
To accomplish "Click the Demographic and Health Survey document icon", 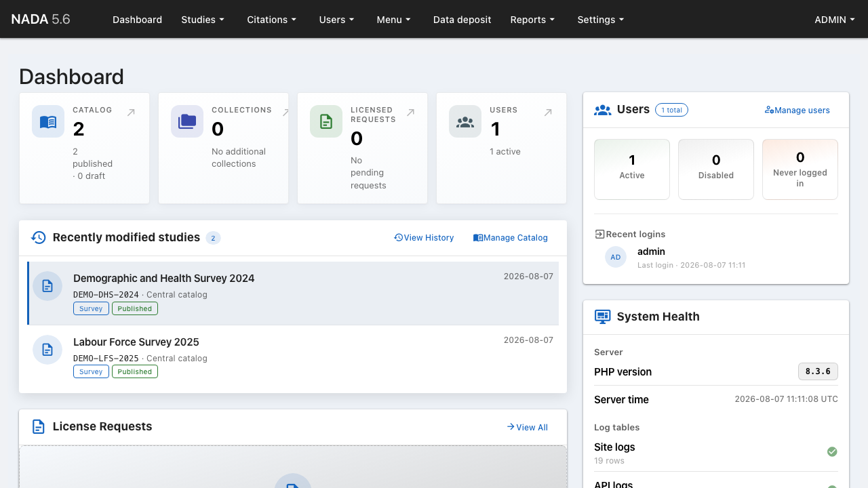I will click(47, 286).
